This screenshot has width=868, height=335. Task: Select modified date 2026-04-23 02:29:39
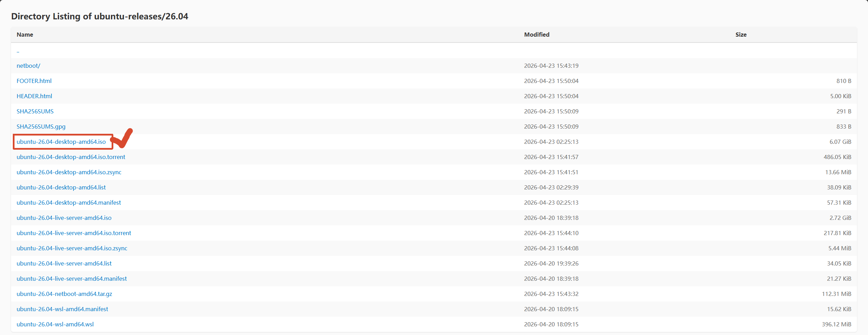coord(551,187)
